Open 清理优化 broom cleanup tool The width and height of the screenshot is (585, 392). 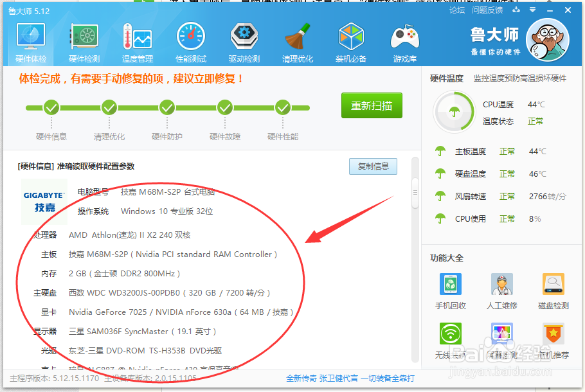pyautogui.click(x=298, y=43)
